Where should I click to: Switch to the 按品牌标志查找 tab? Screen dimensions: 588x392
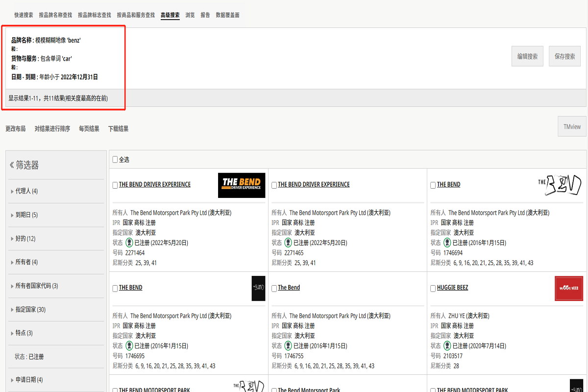94,15
